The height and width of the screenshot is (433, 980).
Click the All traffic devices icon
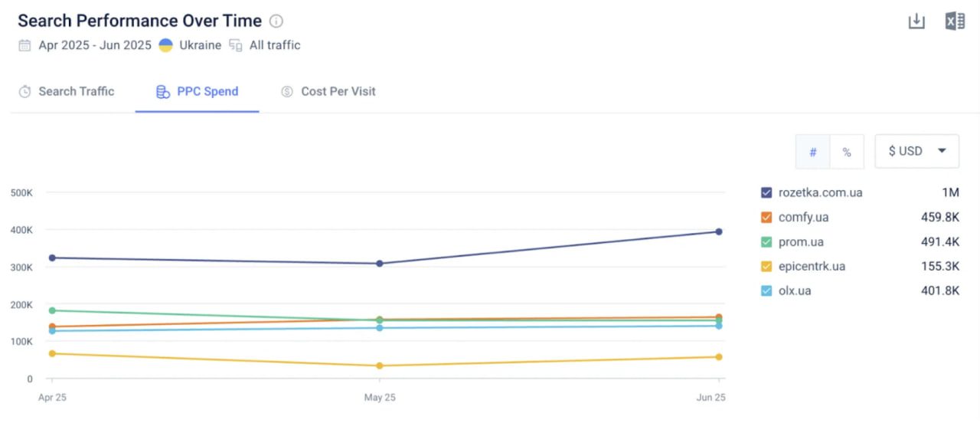(x=236, y=45)
